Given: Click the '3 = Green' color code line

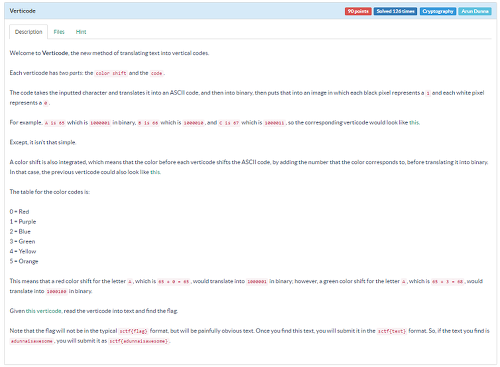Looking at the screenshot, I should click(22, 241).
